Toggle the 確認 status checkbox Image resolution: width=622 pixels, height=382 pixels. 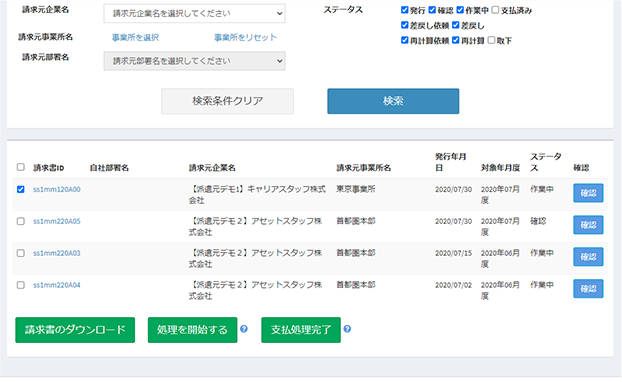[x=432, y=10]
